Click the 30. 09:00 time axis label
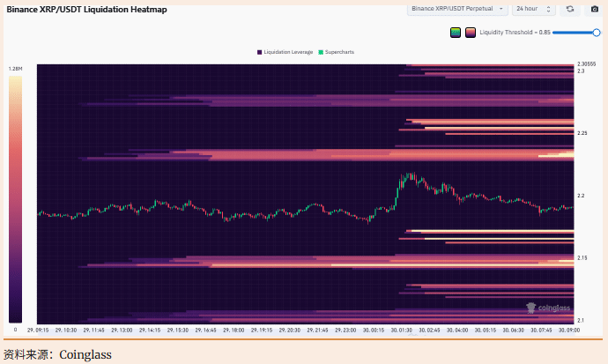Screen dimensions: 608x364 [x=569, y=331]
